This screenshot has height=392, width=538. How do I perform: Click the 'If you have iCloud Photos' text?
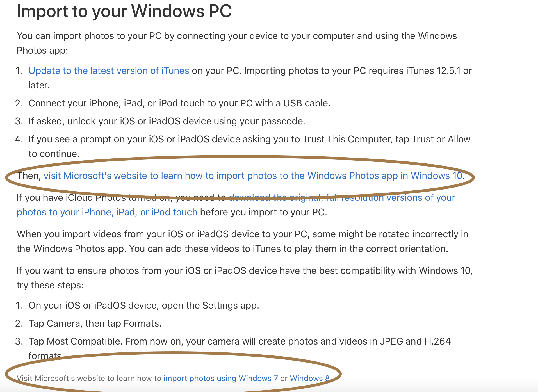tap(70, 198)
